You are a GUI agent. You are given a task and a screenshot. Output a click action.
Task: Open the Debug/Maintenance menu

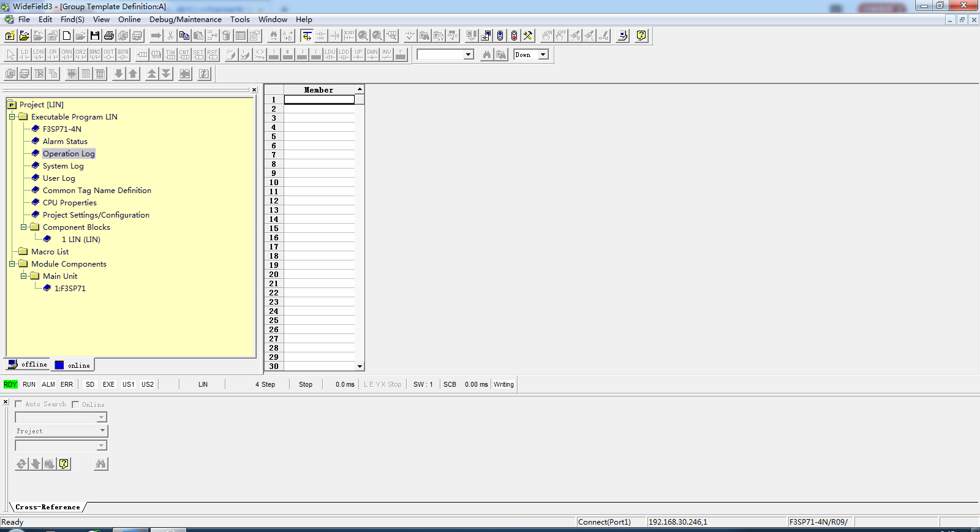[186, 20]
